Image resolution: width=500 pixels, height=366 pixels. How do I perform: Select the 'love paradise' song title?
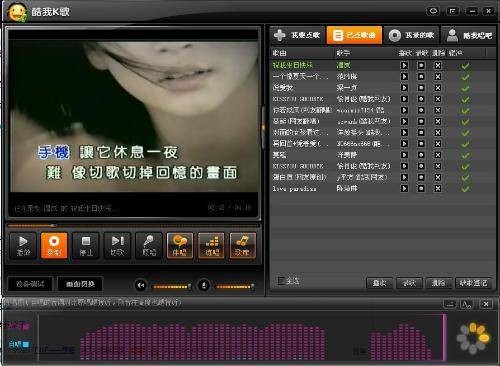pos(294,189)
